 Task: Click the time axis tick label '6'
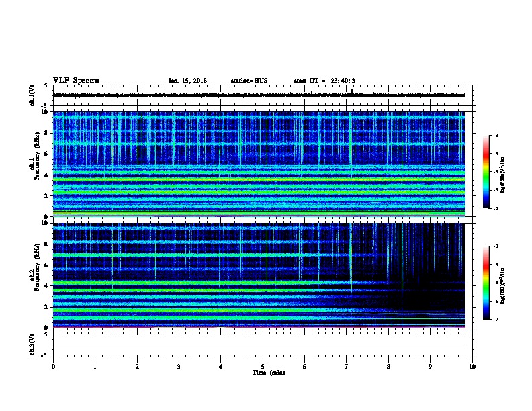point(305,367)
